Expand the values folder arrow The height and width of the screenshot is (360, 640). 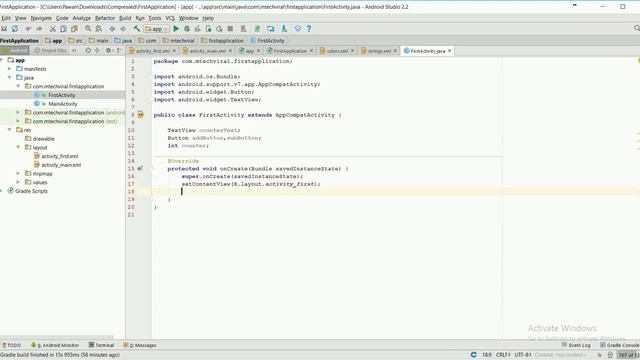pos(18,182)
